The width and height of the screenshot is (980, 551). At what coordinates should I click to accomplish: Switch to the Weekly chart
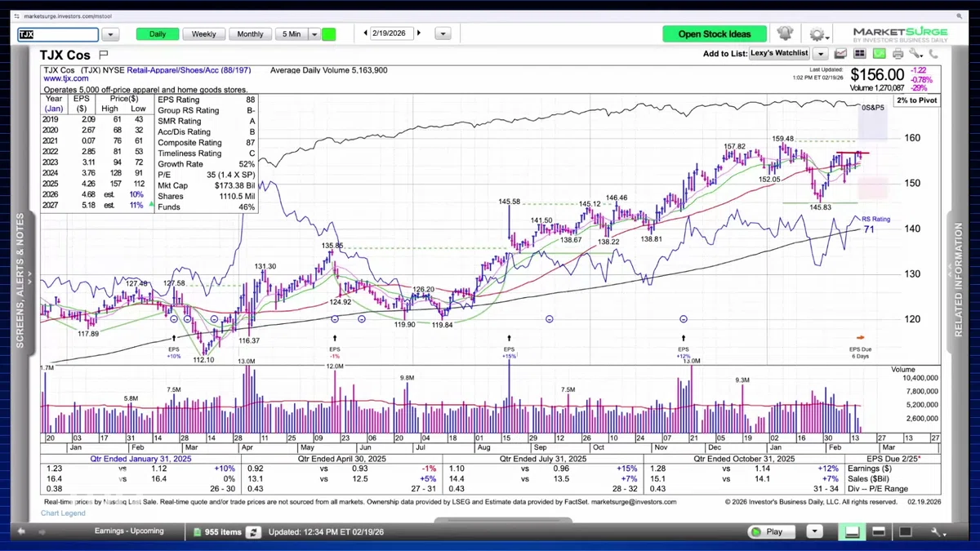pos(204,34)
